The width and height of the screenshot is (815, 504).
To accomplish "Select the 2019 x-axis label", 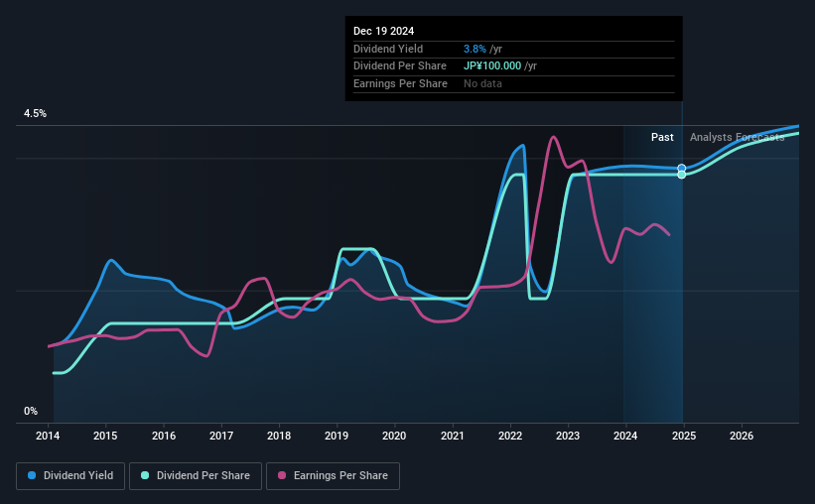I will pos(337,436).
